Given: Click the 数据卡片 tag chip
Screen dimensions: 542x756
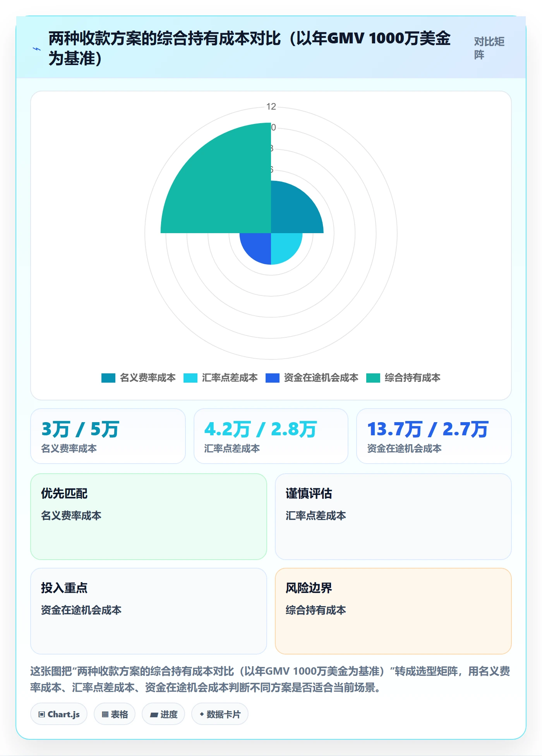Looking at the screenshot, I should coord(220,714).
